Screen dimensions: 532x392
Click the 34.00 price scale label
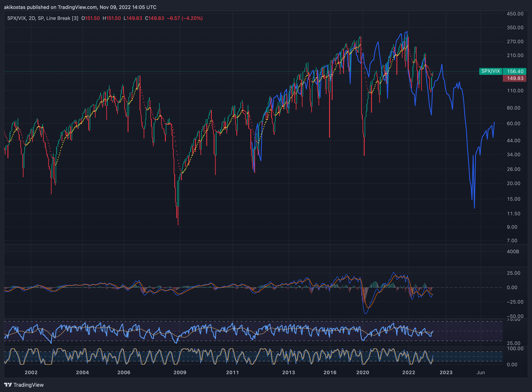[x=514, y=154]
